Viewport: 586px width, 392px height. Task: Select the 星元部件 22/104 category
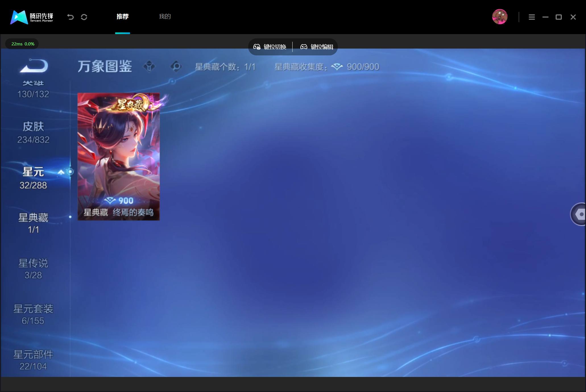tap(33, 360)
